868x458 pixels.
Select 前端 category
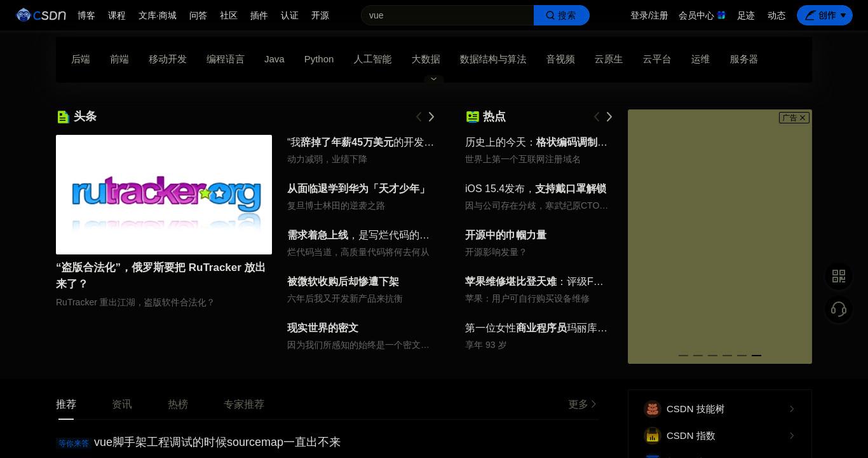click(119, 59)
